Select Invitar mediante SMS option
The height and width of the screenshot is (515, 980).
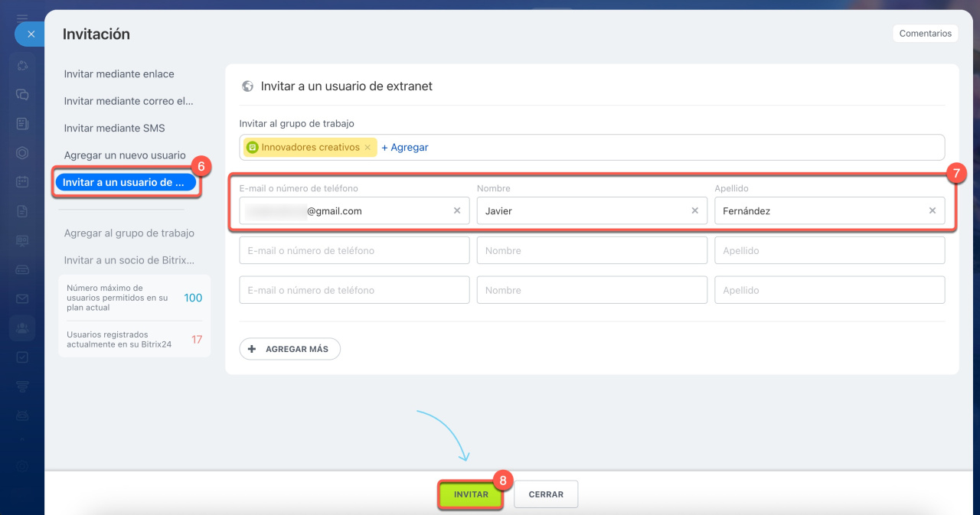[x=115, y=128]
